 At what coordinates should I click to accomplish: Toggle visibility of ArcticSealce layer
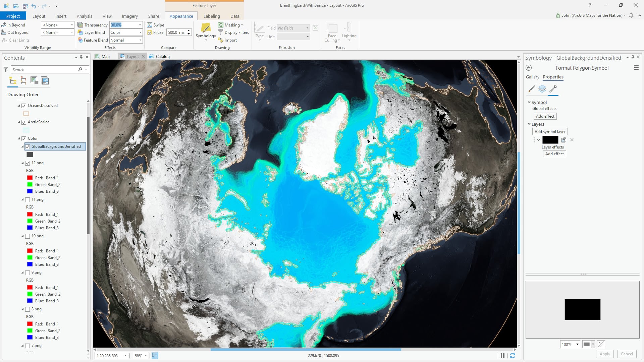[x=24, y=122]
